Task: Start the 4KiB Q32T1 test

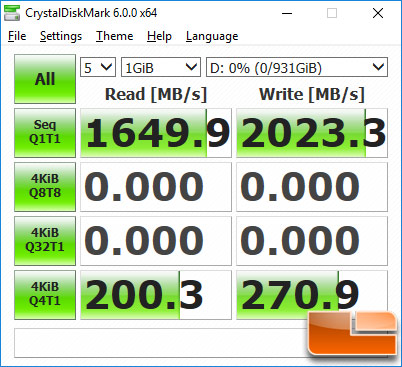Action: point(45,241)
